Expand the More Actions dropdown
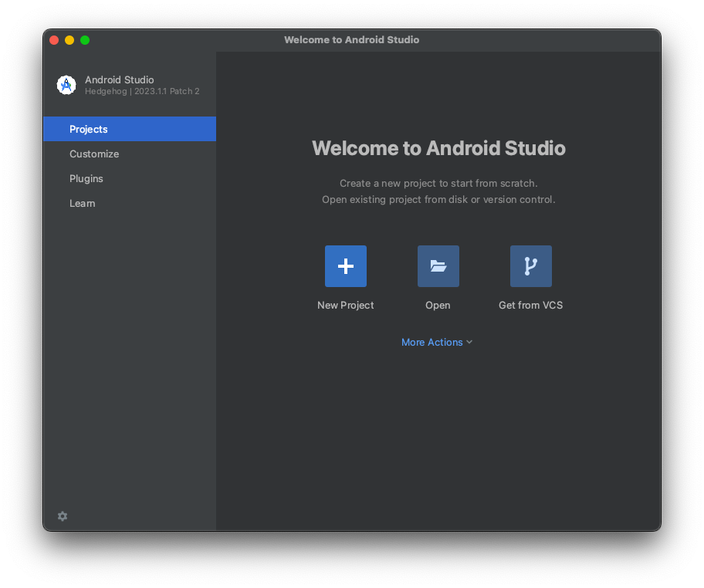The width and height of the screenshot is (704, 588). click(x=436, y=342)
